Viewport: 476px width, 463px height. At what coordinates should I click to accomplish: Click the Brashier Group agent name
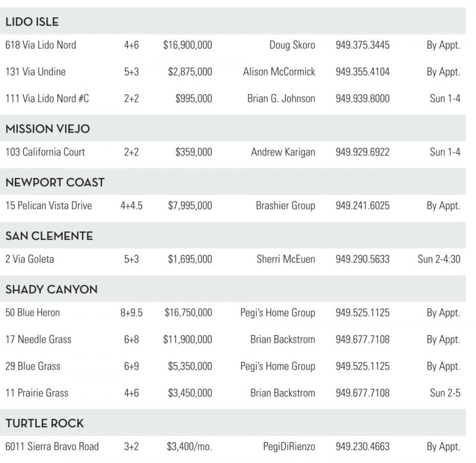pos(286,206)
